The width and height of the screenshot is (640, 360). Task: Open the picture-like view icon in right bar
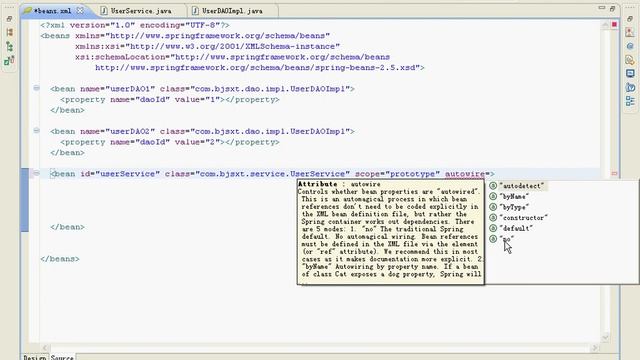coord(630,33)
